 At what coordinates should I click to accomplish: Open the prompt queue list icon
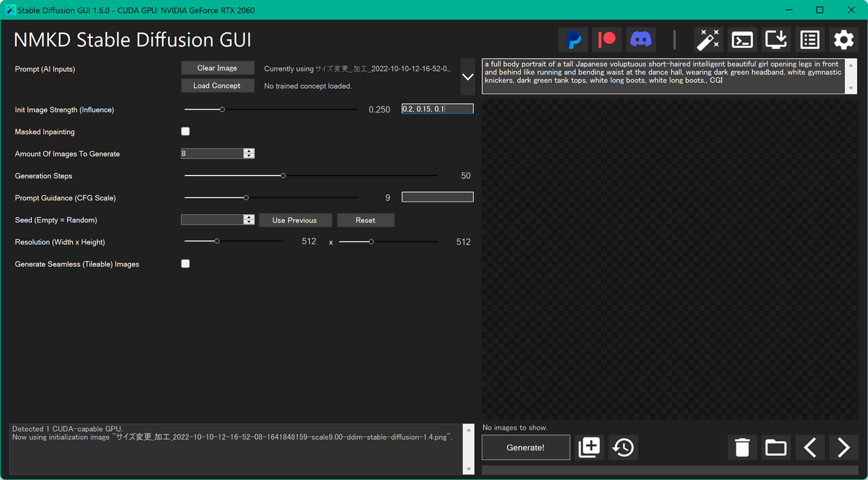coord(810,39)
